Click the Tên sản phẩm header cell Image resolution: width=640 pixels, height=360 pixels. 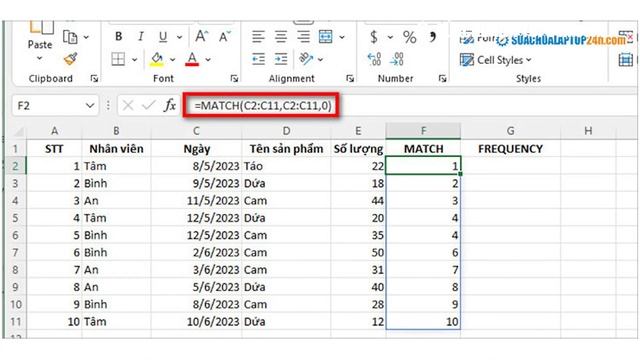click(x=286, y=149)
